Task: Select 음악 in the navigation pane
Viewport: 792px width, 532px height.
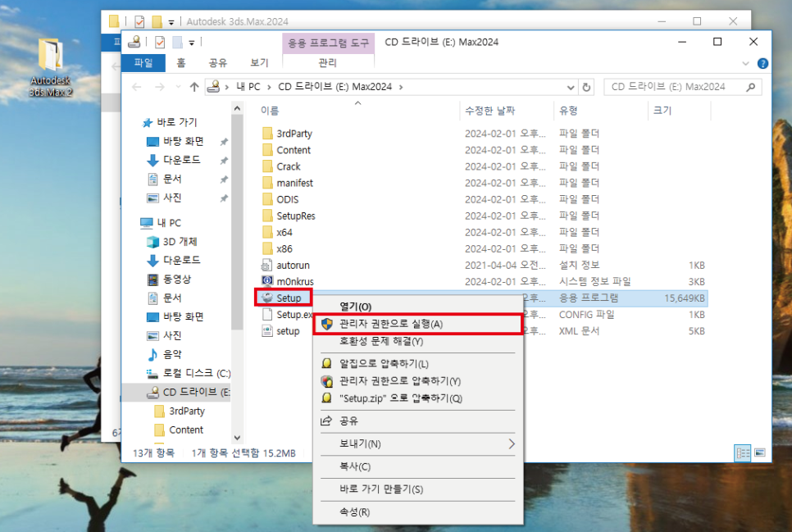Action: (x=171, y=354)
